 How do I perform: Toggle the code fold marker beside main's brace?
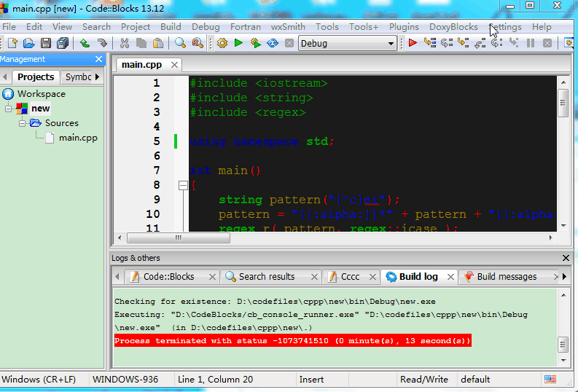point(183,186)
